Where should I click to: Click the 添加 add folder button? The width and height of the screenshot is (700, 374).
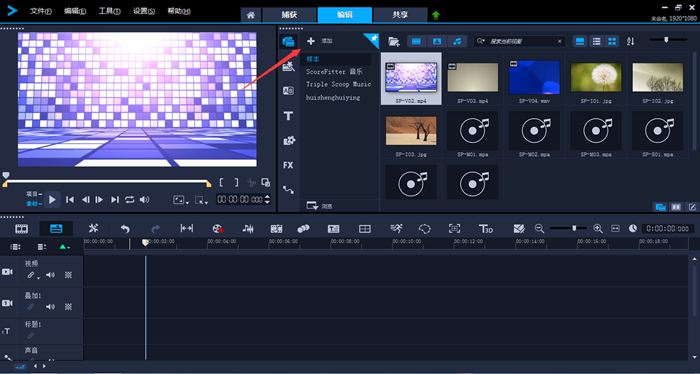pyautogui.click(x=319, y=41)
